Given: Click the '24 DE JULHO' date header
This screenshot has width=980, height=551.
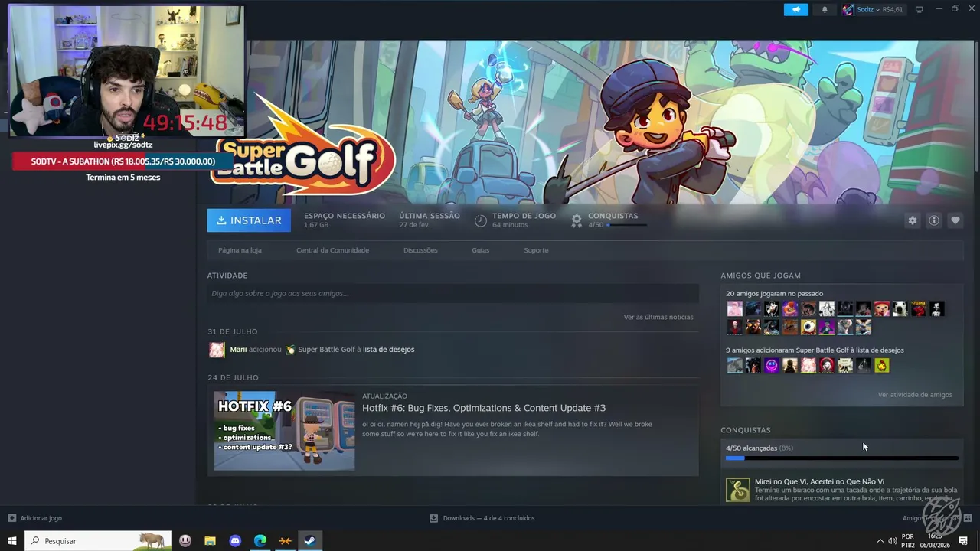Looking at the screenshot, I should pos(233,378).
